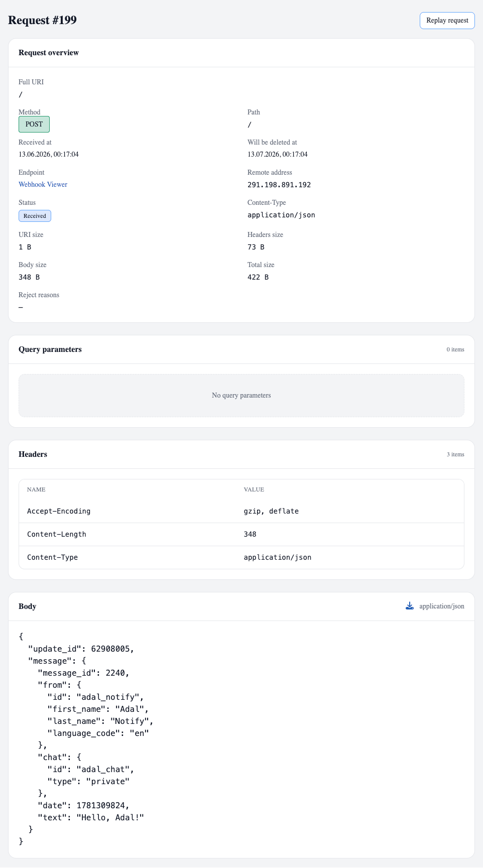Screen dimensions: 483x868
Task: Click the 0 items count label
Action: click(x=455, y=349)
